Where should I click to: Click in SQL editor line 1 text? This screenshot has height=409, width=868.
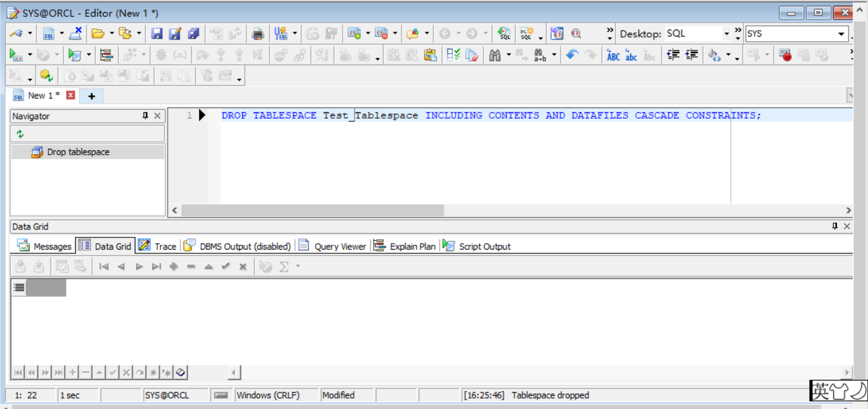[490, 115]
